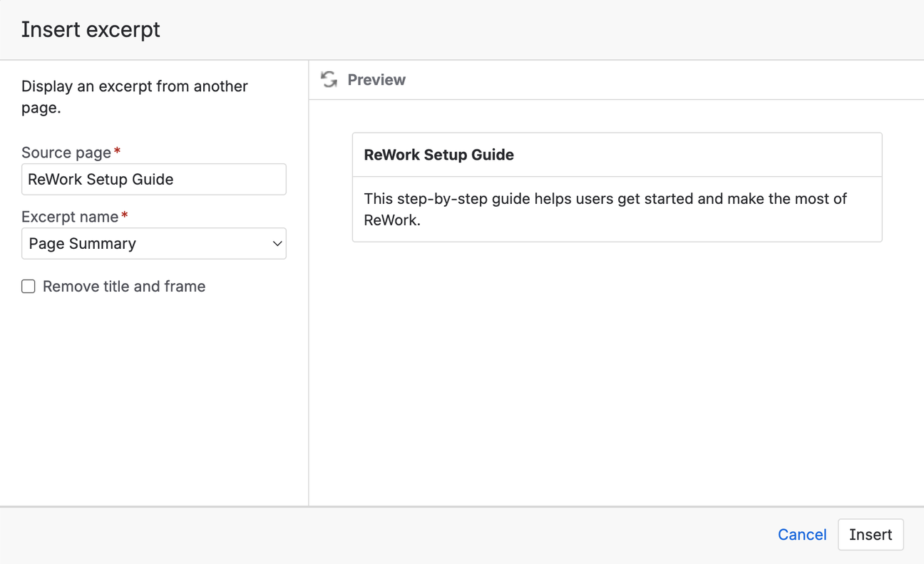924x564 pixels.
Task: Click the Excerpt name field label
Action: (x=68, y=216)
